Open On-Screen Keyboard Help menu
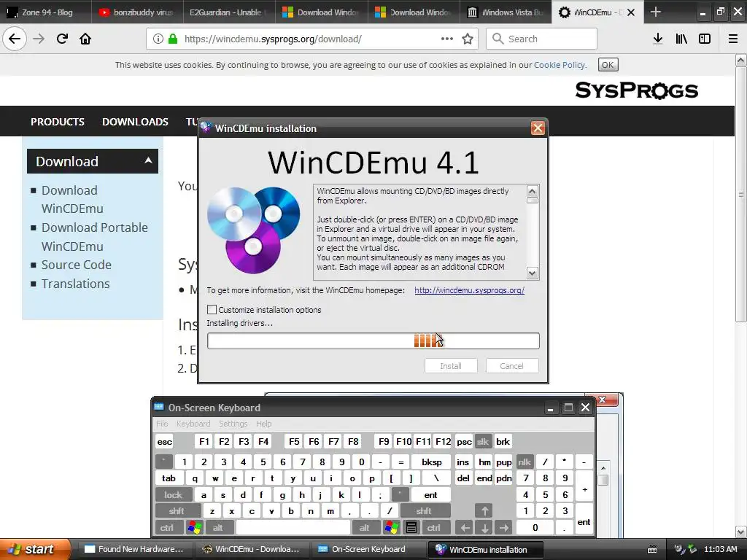Screen dimensions: 747x560 263,424
